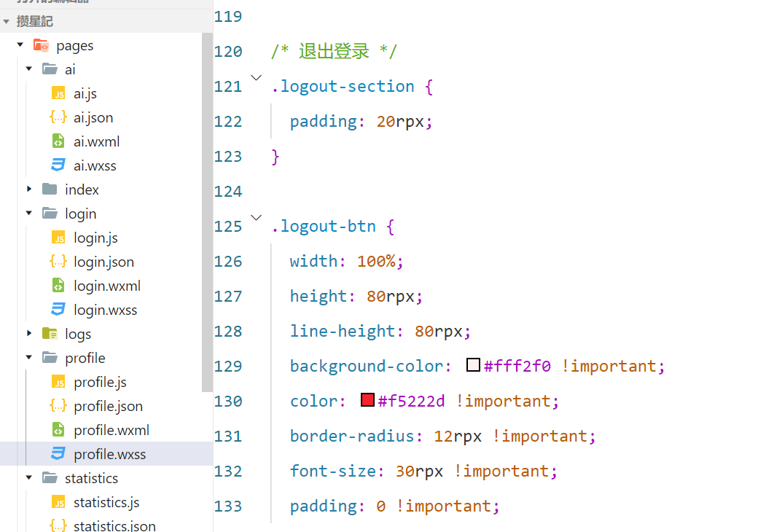Open the login.wxss file
Screen dimensions: 766x532
106,310
